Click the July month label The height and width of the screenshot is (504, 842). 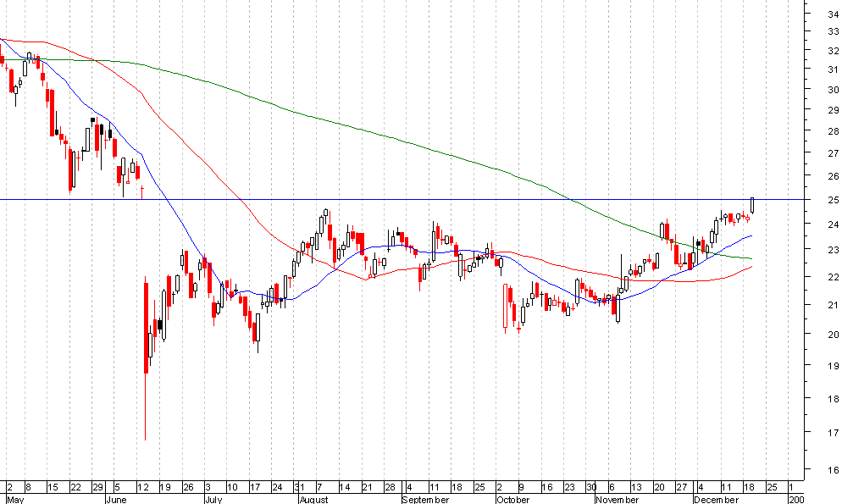(x=213, y=500)
